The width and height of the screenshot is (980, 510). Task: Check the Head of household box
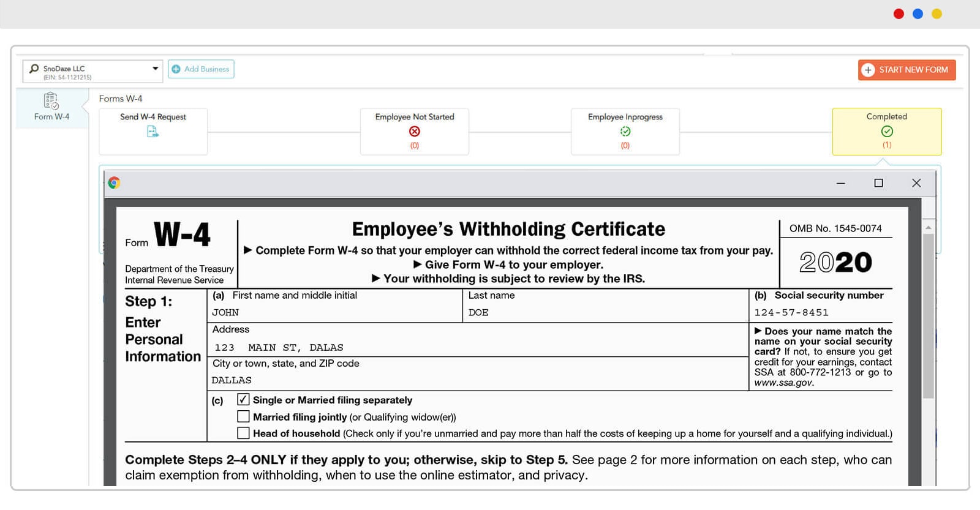click(243, 433)
